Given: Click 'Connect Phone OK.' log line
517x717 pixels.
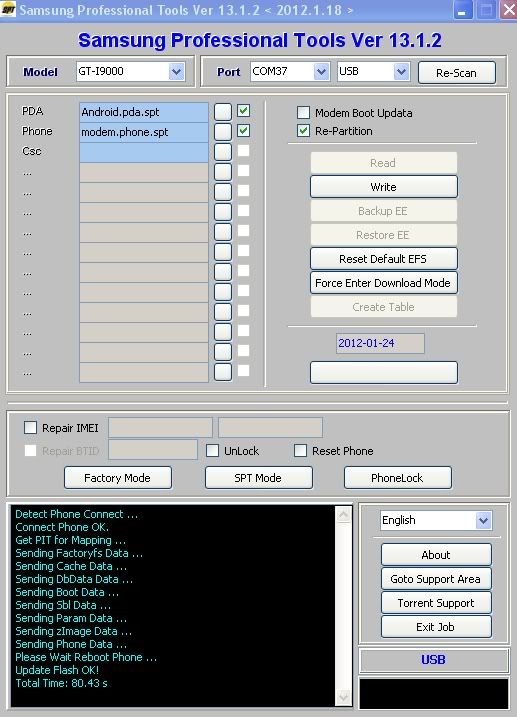Looking at the screenshot, I should pos(62,527).
